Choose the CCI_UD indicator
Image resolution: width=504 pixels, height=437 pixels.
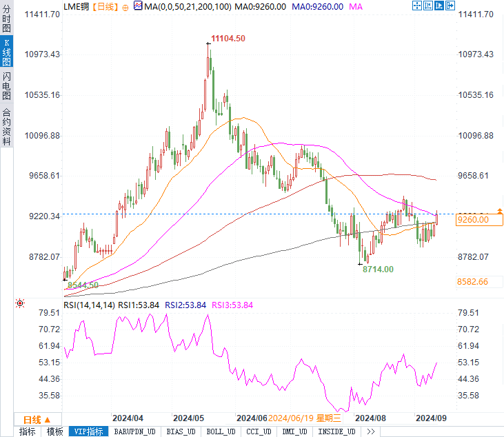(259, 431)
